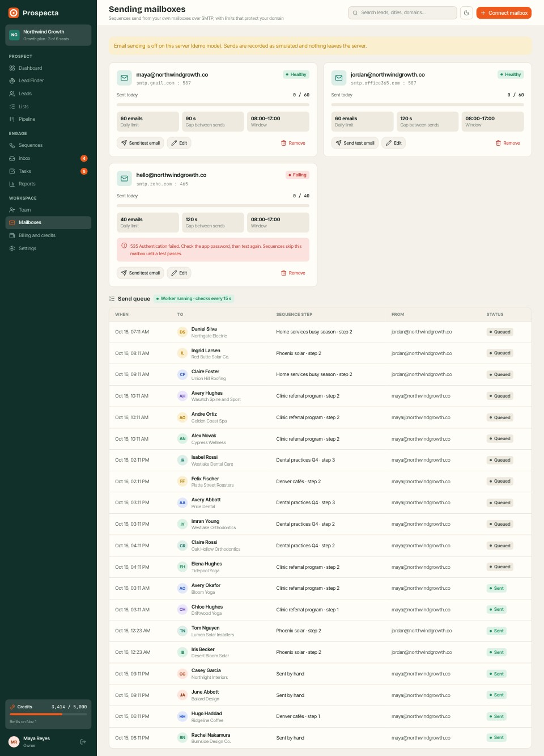Click the Tasks sidebar icon
544x756 pixels.
coord(12,171)
